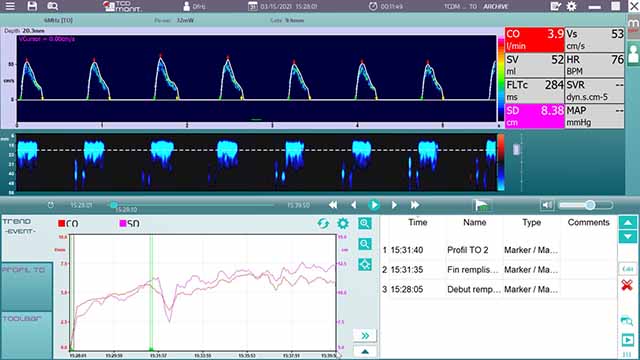Fit trend graph to full view
640x360 pixels.
click(364, 264)
